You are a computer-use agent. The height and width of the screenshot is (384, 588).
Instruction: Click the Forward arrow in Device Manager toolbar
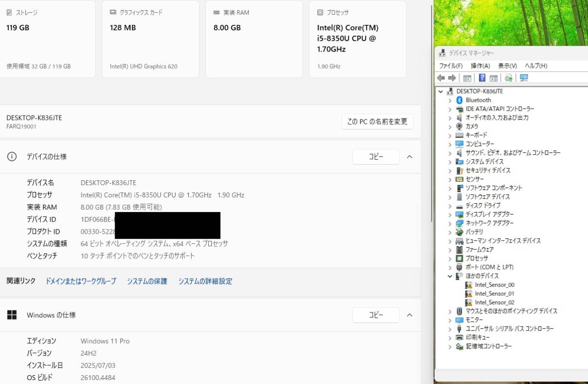pyautogui.click(x=452, y=78)
